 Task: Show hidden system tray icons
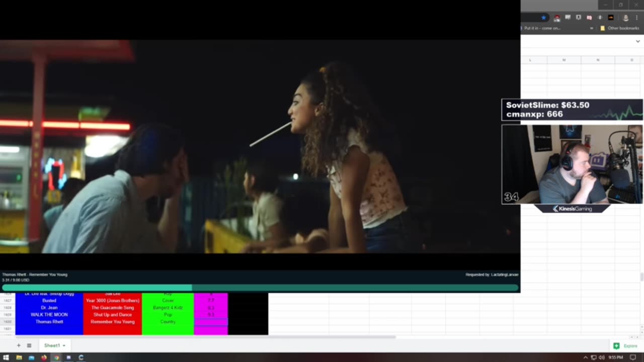(585, 357)
